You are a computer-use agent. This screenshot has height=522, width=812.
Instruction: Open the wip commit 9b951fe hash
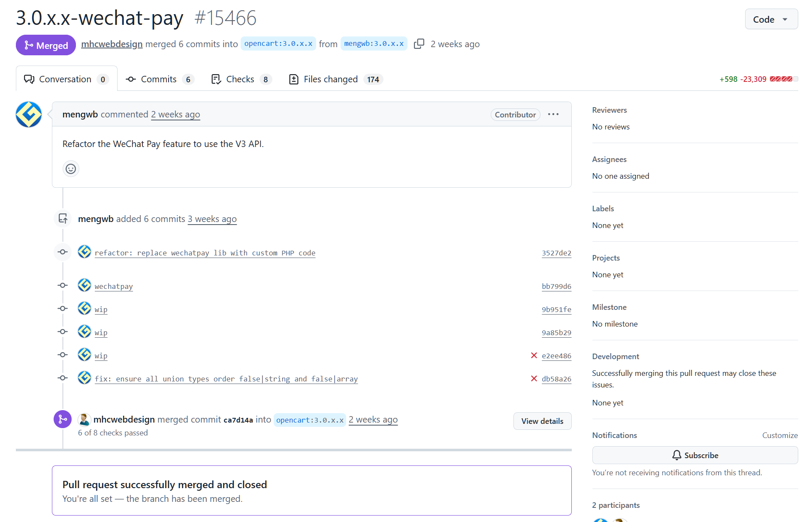coord(556,309)
